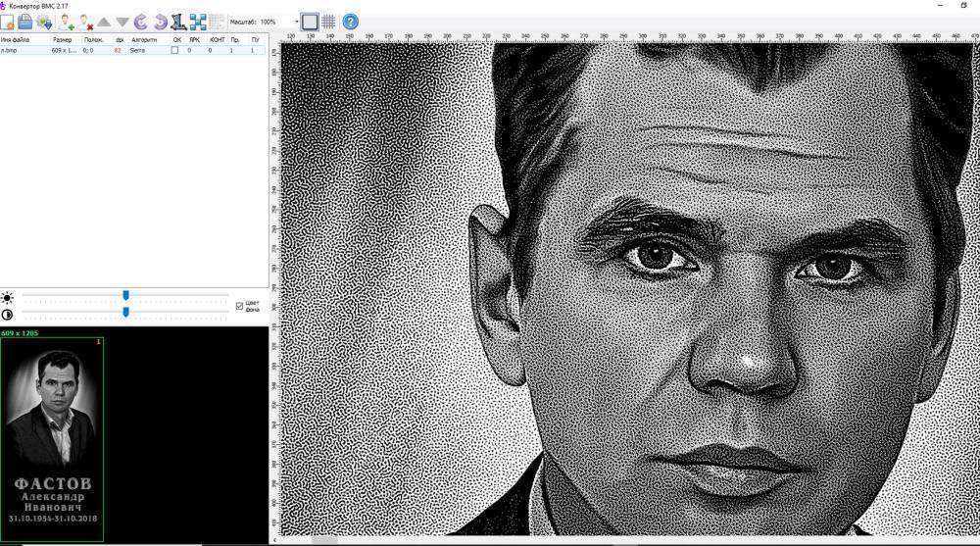
Task: Click the Sierra algorithm cell
Action: 138,50
